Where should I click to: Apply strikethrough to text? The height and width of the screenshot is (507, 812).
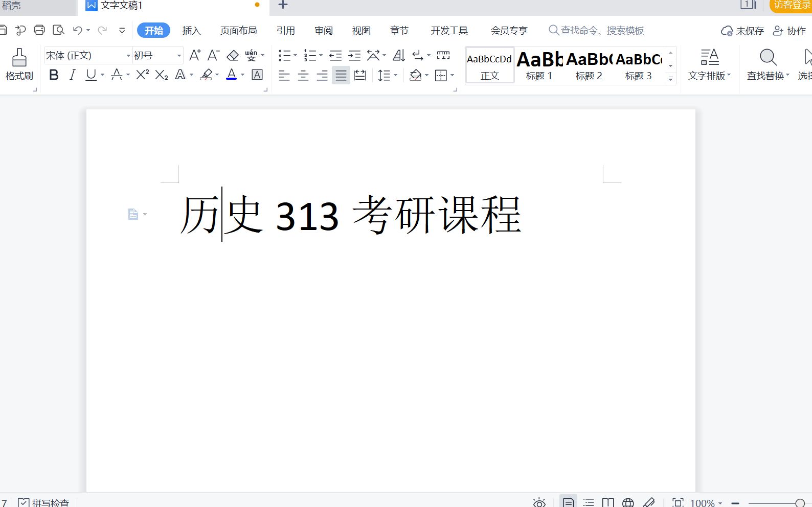[117, 75]
